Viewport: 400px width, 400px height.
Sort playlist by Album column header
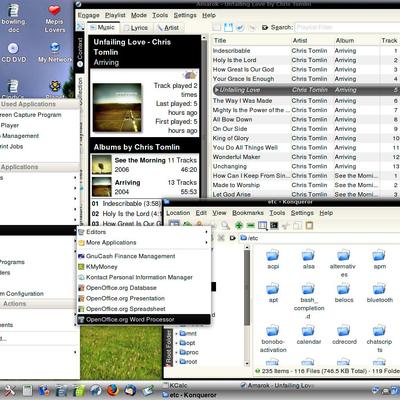pos(356,40)
